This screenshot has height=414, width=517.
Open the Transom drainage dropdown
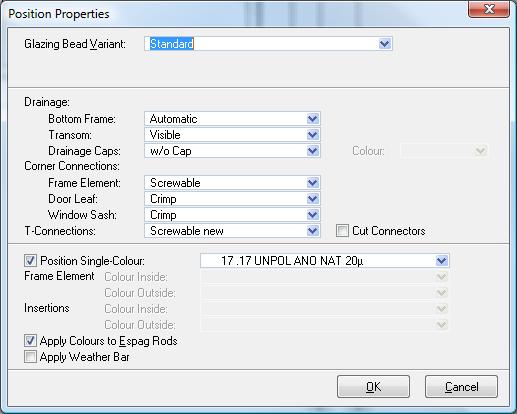(313, 135)
